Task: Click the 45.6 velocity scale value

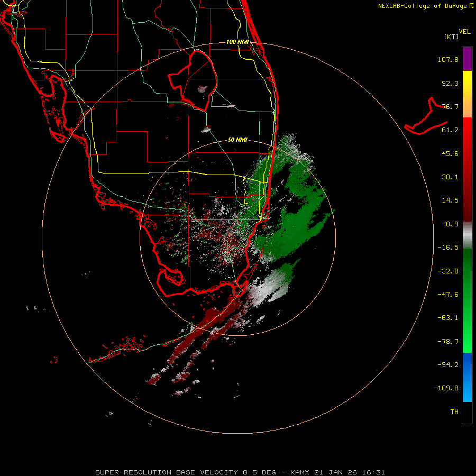Action: coord(450,153)
